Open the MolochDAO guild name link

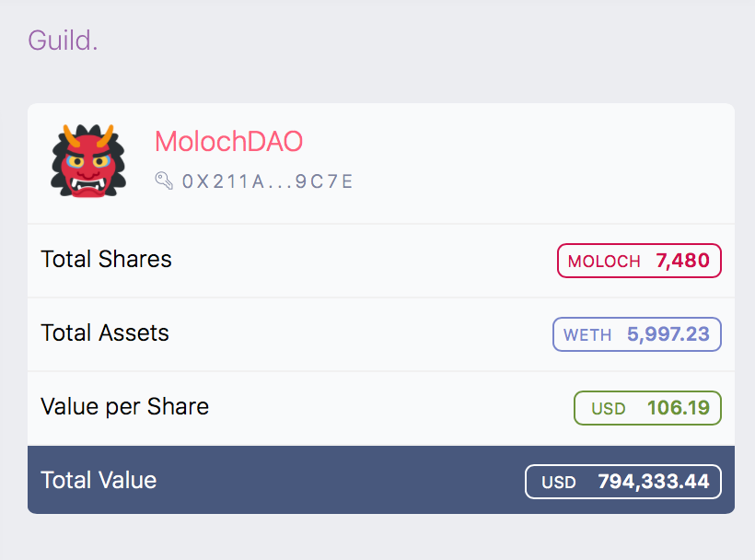point(228,142)
